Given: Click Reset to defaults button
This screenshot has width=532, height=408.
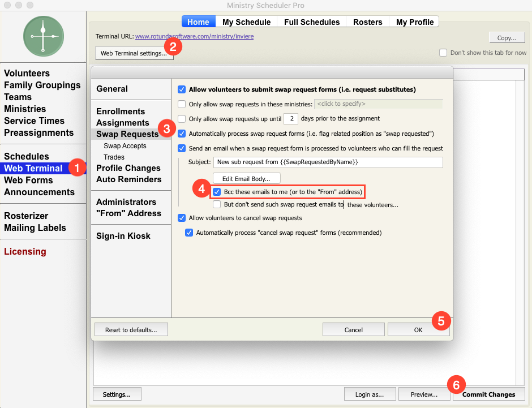Looking at the screenshot, I should click(131, 330).
